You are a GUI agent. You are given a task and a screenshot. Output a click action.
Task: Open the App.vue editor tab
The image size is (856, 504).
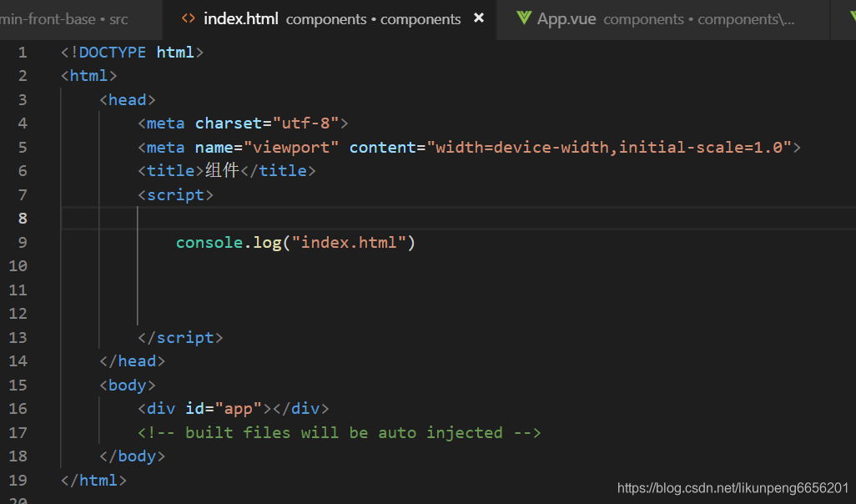(663, 19)
